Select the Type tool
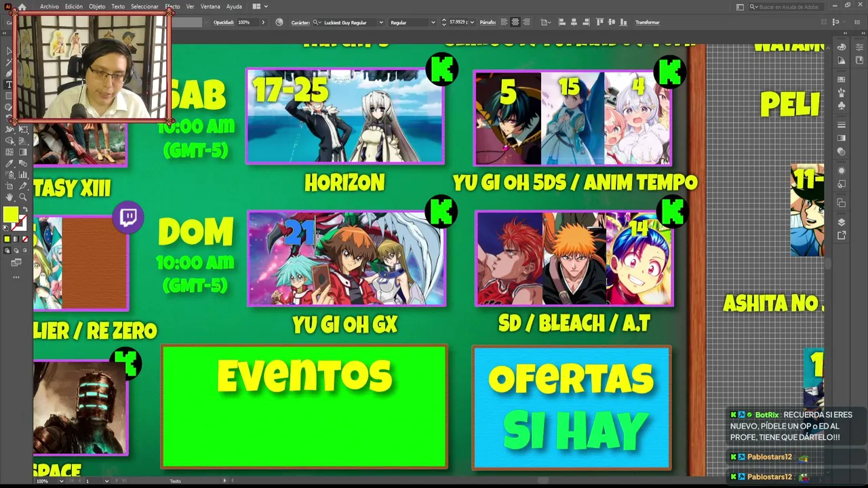 pyautogui.click(x=9, y=85)
